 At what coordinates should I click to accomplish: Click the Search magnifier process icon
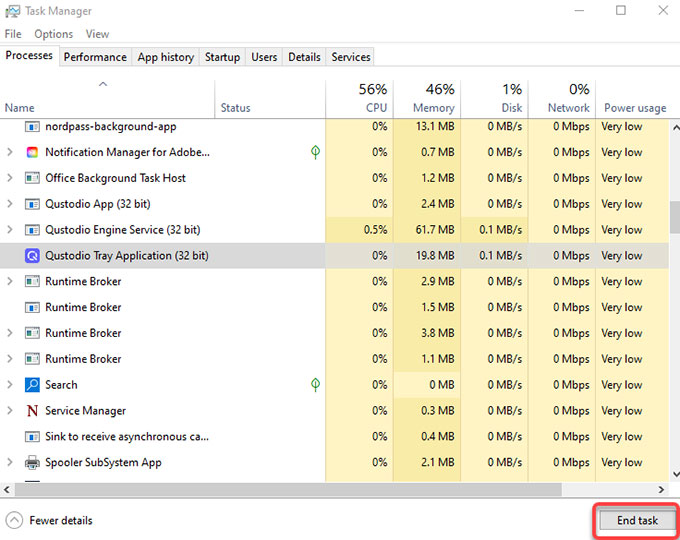click(32, 385)
